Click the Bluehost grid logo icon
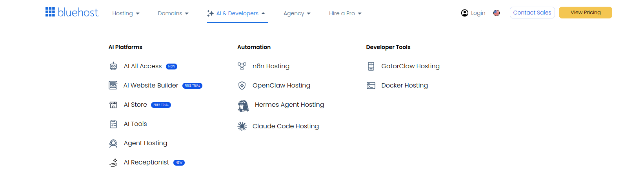This screenshot has height=177, width=644. click(50, 12)
